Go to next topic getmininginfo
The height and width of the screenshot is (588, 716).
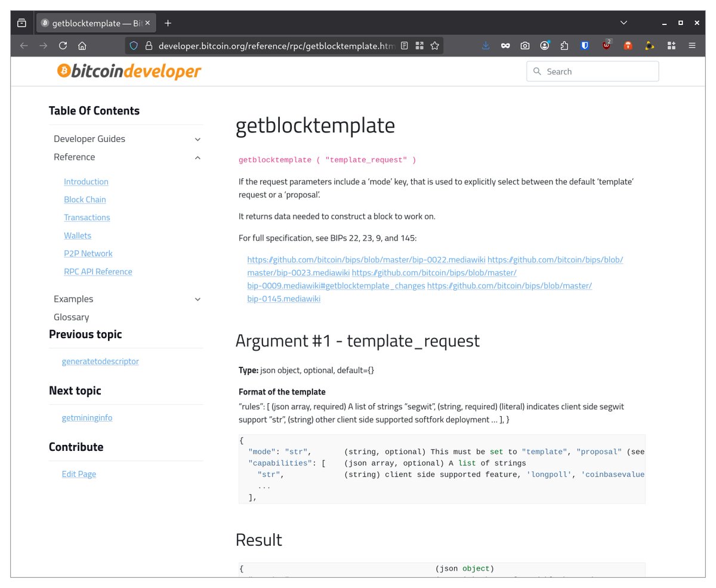coord(87,417)
